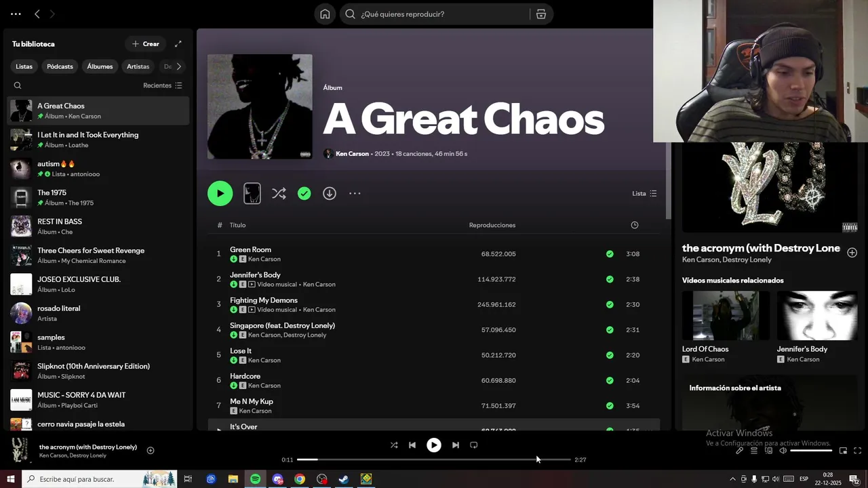
Task: Open Ken Carson link under Me N My Kup
Action: [x=255, y=411]
